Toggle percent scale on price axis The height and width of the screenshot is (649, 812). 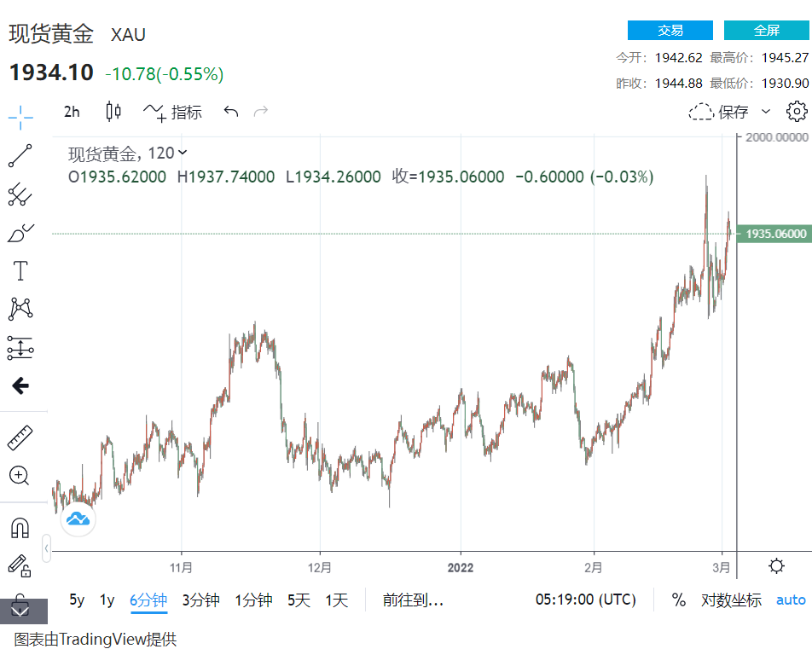point(679,600)
